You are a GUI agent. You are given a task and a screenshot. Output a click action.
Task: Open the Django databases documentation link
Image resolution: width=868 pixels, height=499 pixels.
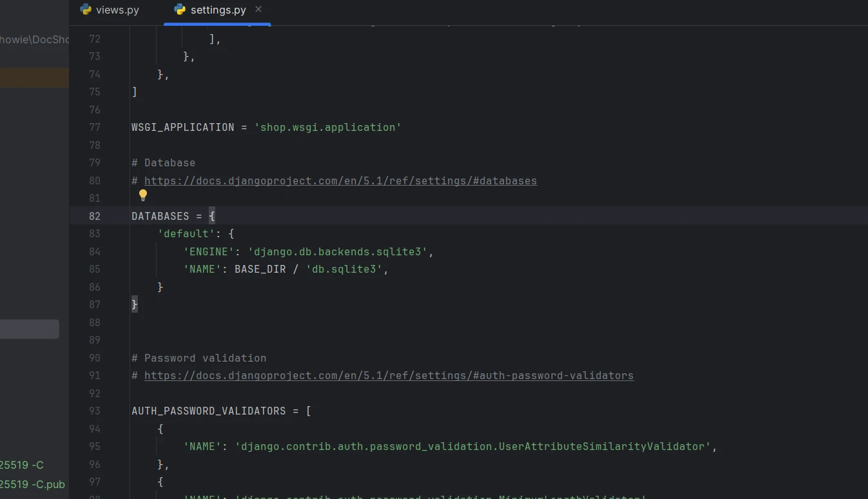340,181
